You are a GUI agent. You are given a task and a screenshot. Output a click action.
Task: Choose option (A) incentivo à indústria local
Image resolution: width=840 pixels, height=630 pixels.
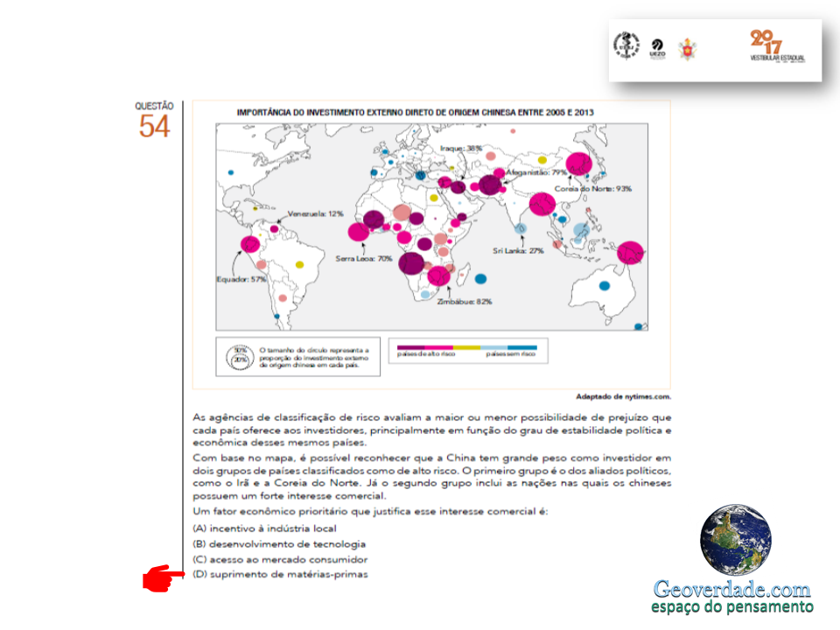click(x=264, y=528)
